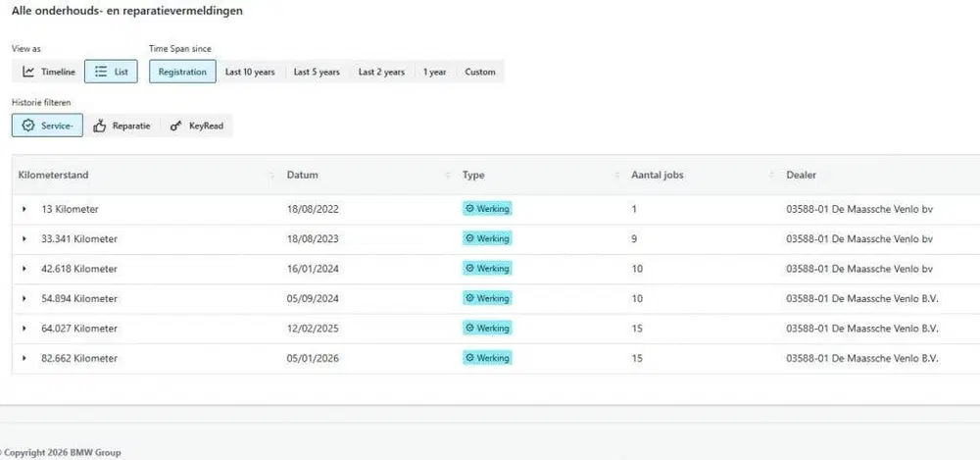Select the List view icon
Image resolution: width=980 pixels, height=460 pixels.
point(101,72)
